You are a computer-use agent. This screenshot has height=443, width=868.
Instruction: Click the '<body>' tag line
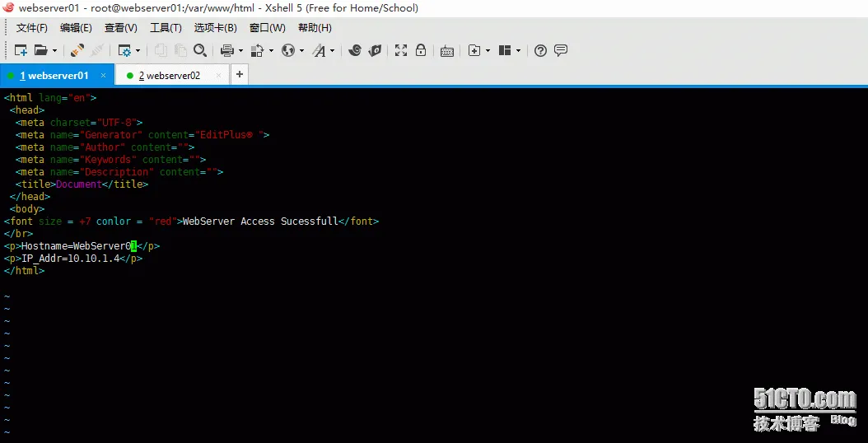[x=27, y=209]
